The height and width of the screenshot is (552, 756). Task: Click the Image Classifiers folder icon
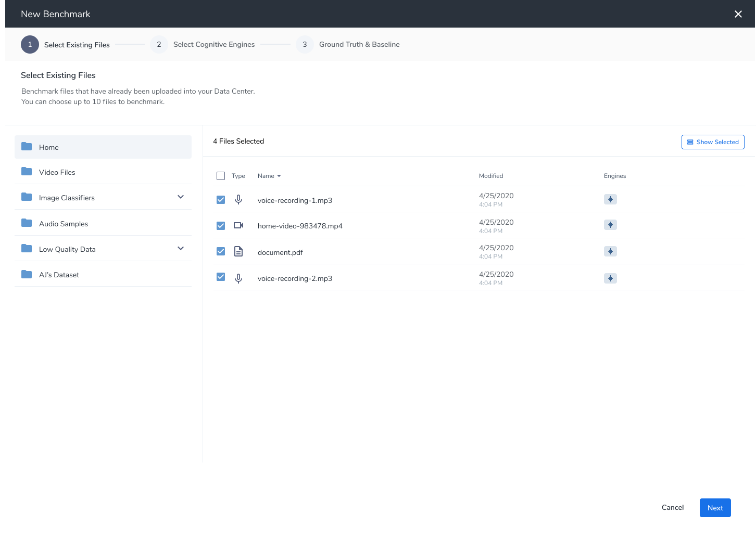[27, 197]
